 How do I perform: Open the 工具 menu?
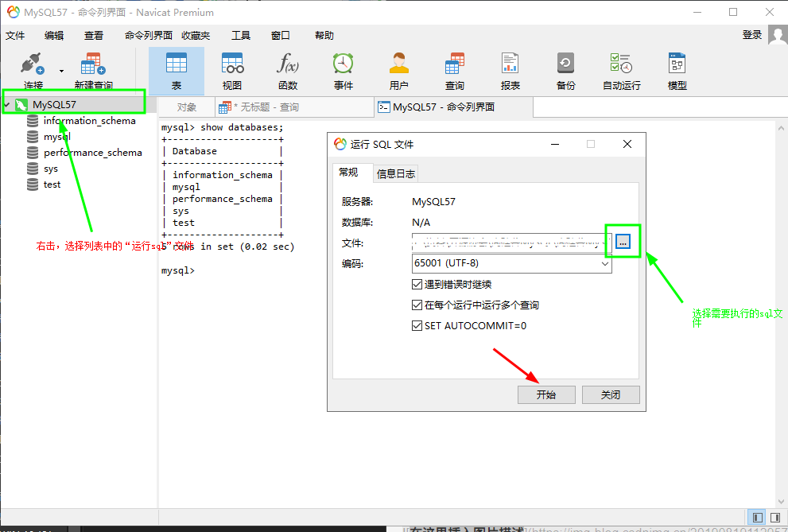tap(241, 36)
